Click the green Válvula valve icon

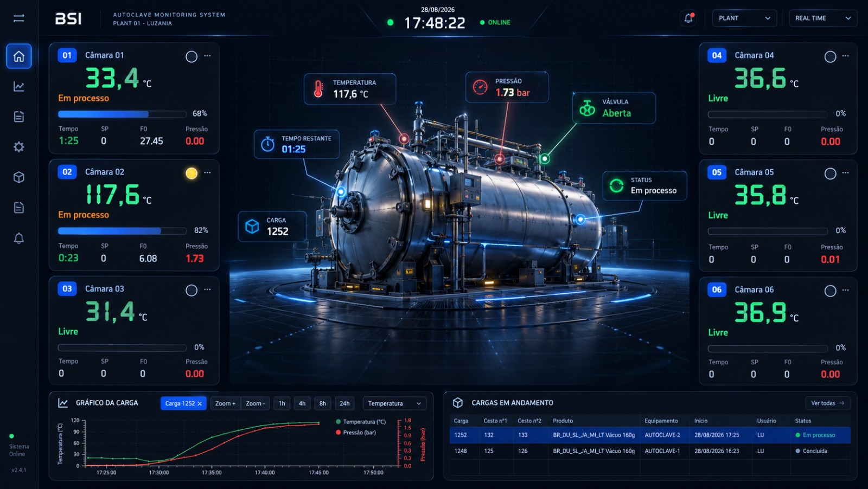click(587, 108)
